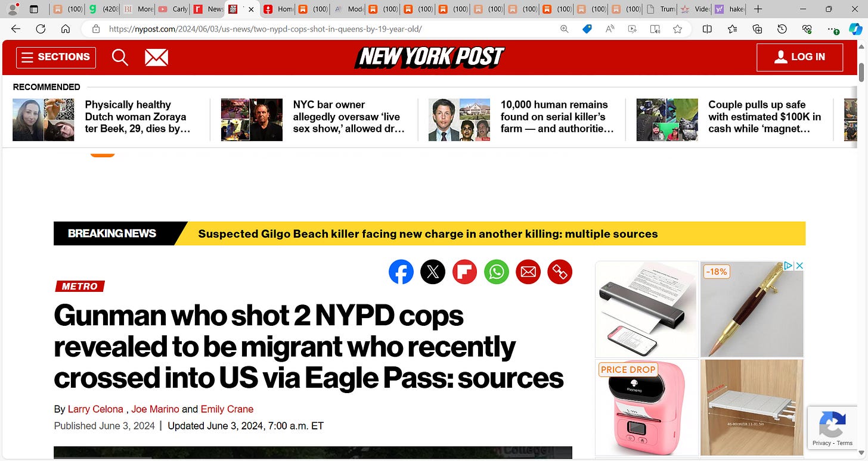868x461 pixels.
Task: Open author Emily Crane's page
Action: click(227, 409)
